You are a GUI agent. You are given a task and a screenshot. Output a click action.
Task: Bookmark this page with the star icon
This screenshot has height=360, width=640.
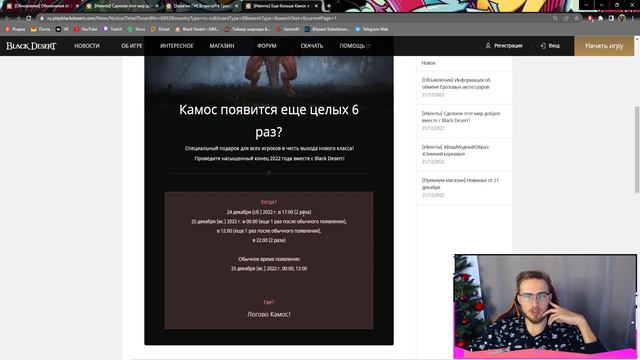[x=577, y=18]
